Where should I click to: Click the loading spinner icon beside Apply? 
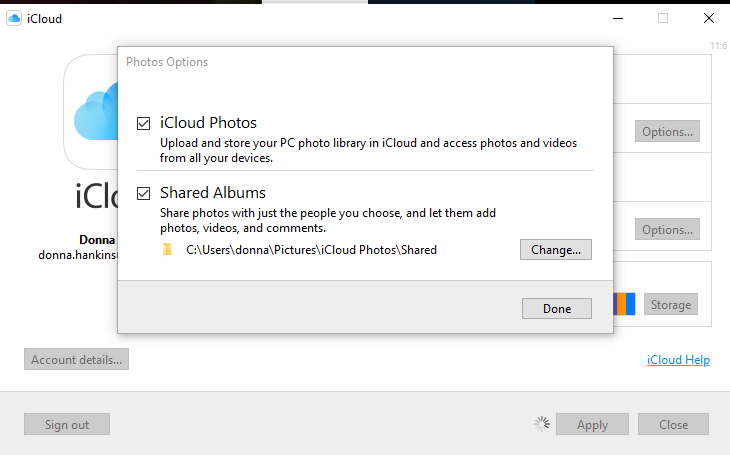541,424
